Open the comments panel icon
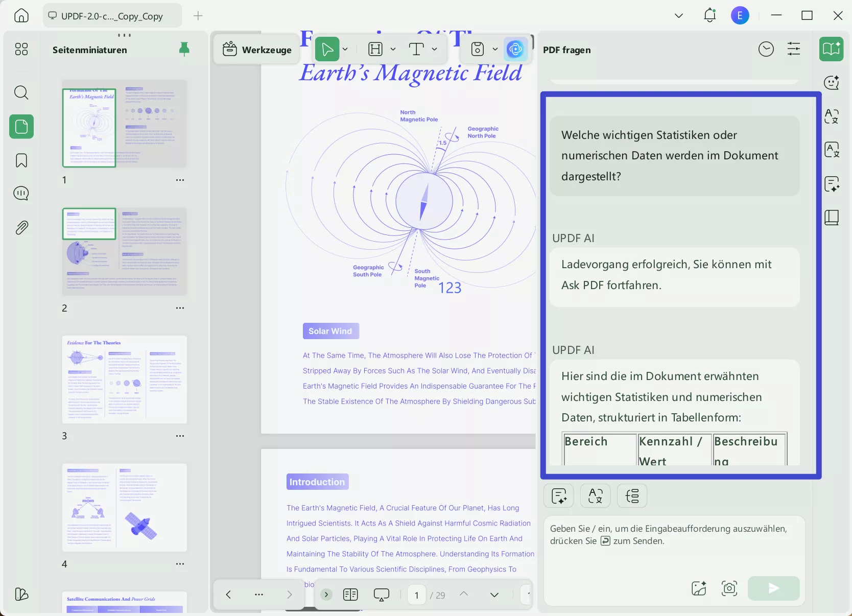Viewport: 852px width, 616px height. click(21, 193)
